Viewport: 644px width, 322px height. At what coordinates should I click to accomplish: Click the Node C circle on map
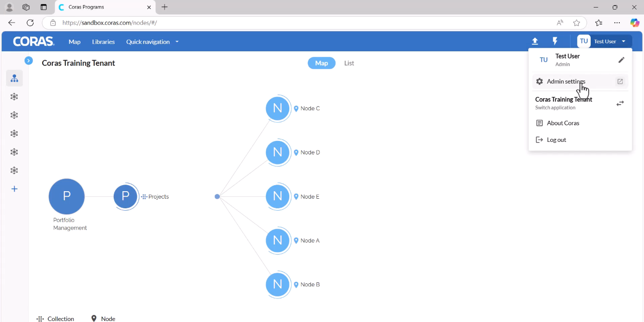tap(278, 108)
